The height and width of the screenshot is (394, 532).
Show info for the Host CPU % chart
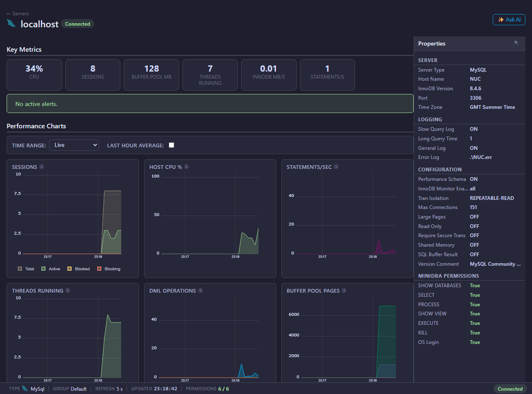[x=187, y=167]
